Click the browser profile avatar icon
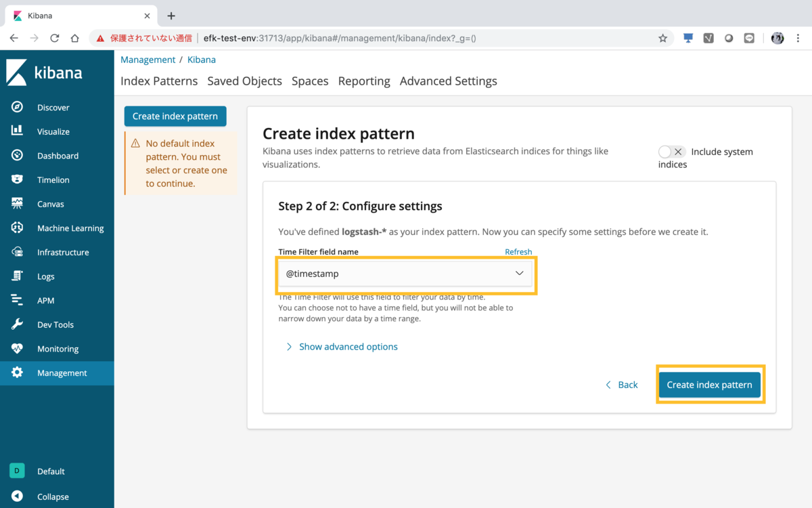The image size is (812, 508). click(777, 39)
